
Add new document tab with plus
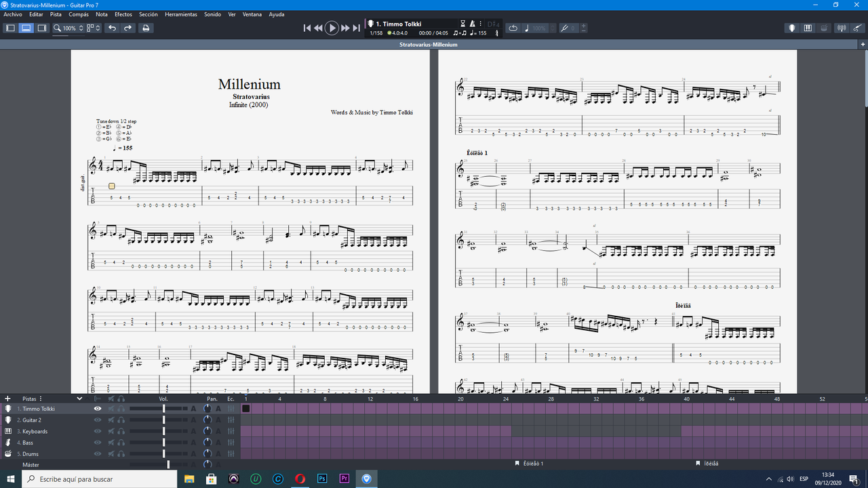point(863,45)
